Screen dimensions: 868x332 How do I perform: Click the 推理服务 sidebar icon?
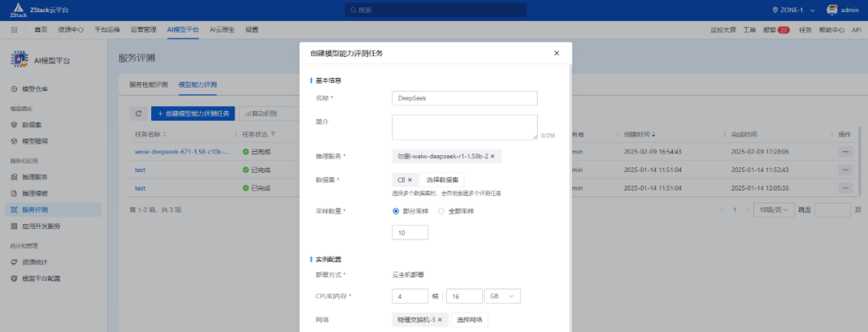[x=14, y=177]
